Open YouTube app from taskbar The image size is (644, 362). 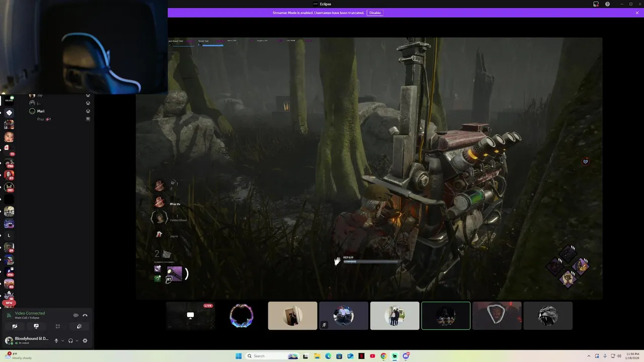point(372,356)
